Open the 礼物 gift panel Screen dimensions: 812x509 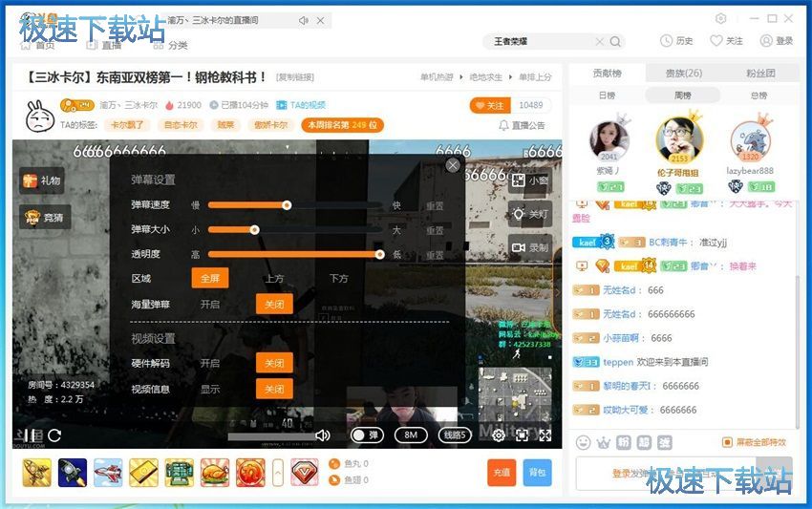(x=42, y=180)
